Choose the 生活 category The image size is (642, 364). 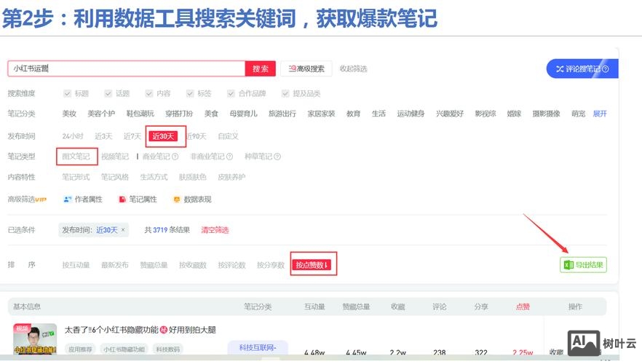tap(379, 114)
